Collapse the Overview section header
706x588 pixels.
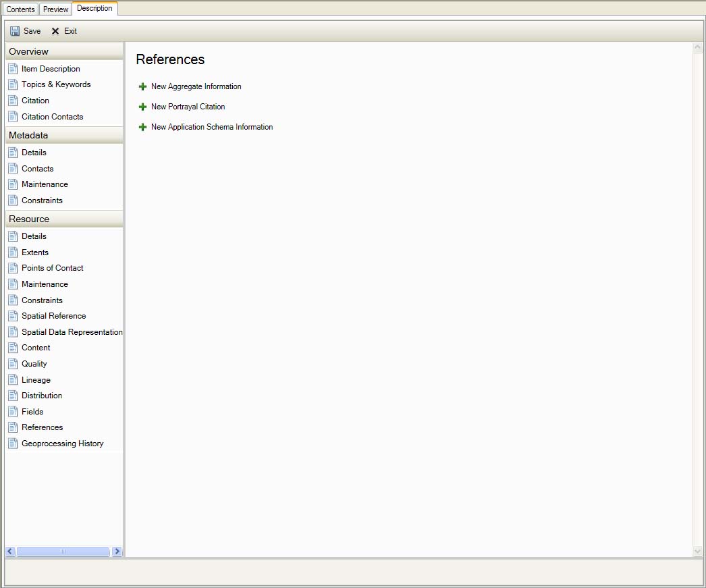coord(63,51)
